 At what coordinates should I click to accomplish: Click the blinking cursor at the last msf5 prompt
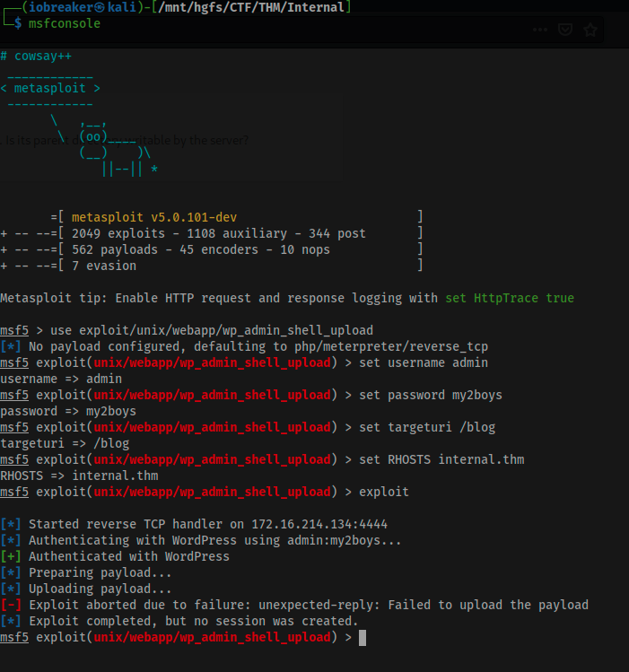click(x=363, y=638)
